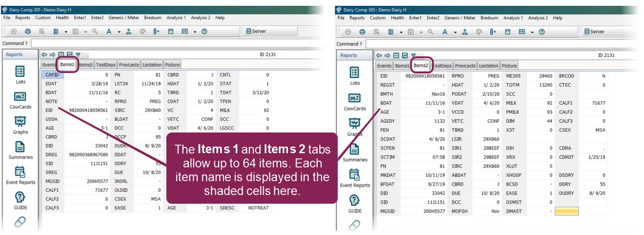Switch to TestDays tab in left window
The height and width of the screenshot is (235, 644).
coord(106,65)
